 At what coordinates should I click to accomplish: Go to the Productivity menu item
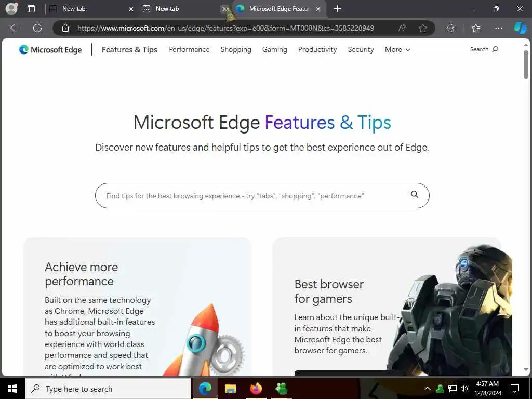[x=317, y=49]
